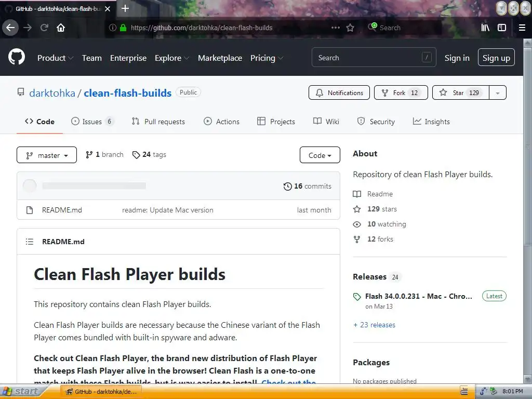Star the repository with Star button
532x399 pixels.
pyautogui.click(x=461, y=92)
